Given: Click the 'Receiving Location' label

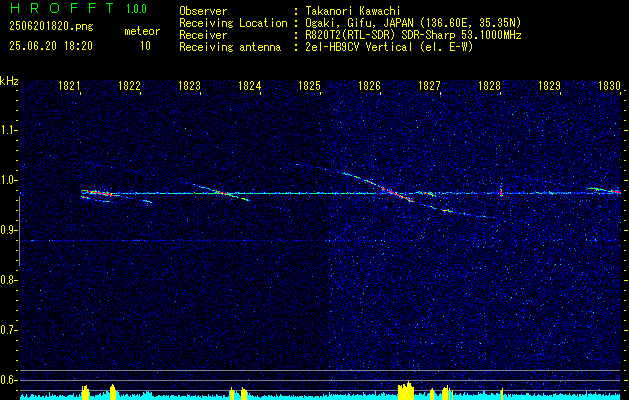Looking at the screenshot, I should [233, 23].
